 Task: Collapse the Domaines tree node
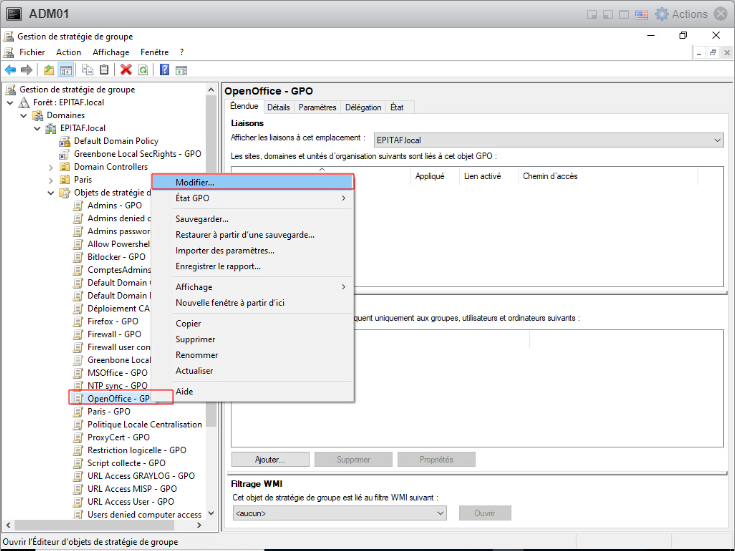pos(25,115)
